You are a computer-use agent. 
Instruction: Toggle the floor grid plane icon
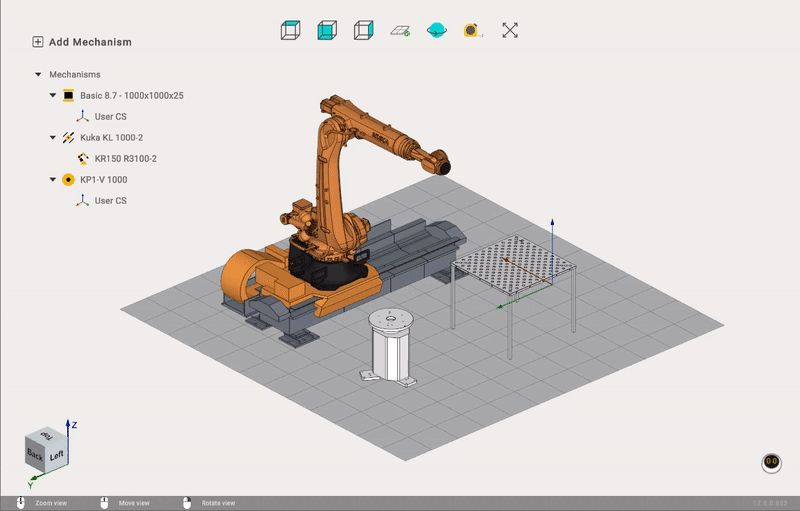400,31
